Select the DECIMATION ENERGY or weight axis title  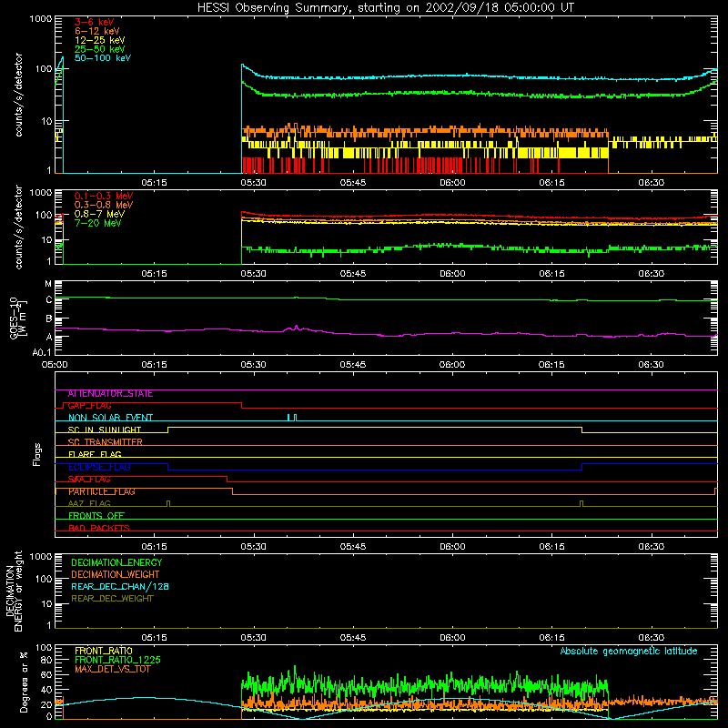pos(15,591)
